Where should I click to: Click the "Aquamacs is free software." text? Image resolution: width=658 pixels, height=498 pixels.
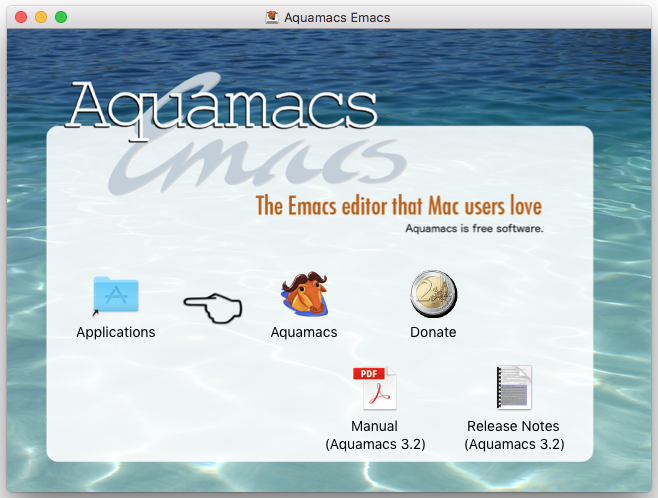click(474, 228)
